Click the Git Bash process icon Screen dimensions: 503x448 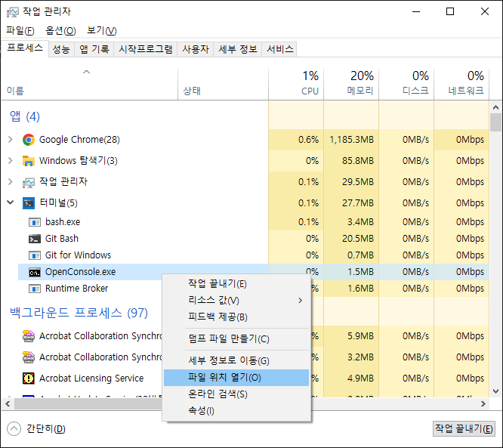[35, 239]
